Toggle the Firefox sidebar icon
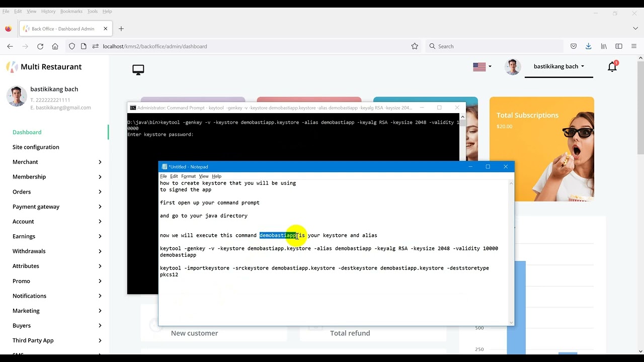The width and height of the screenshot is (644, 362). coord(619,46)
